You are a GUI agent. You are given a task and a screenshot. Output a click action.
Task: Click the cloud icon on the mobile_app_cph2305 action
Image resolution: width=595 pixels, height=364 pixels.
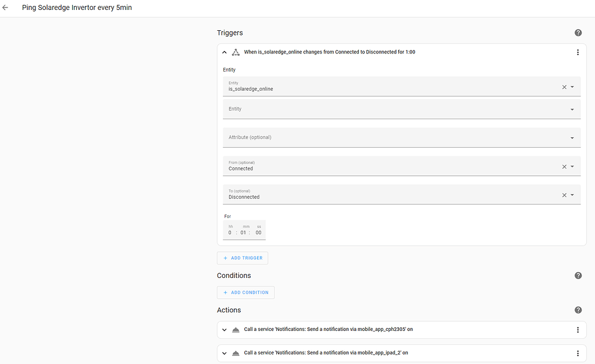click(236, 330)
